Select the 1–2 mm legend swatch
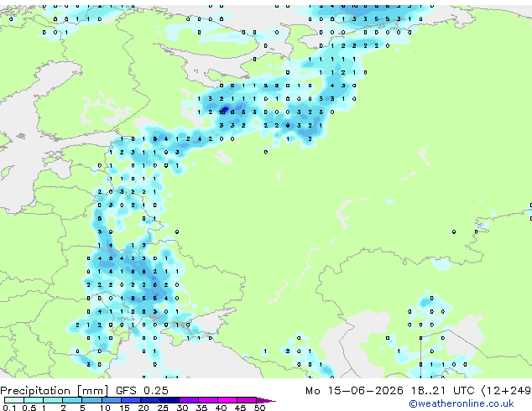Screen dimensions: 532x411 click(53, 400)
